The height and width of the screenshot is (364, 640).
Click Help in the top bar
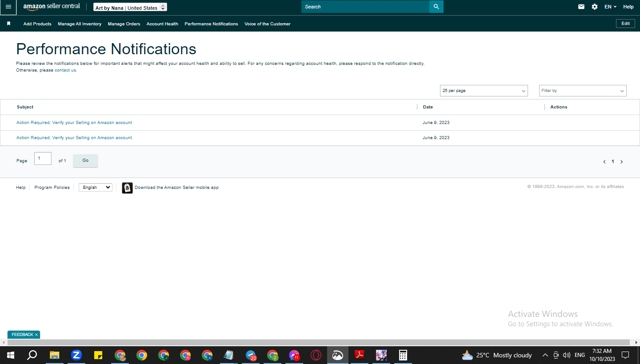click(x=628, y=7)
